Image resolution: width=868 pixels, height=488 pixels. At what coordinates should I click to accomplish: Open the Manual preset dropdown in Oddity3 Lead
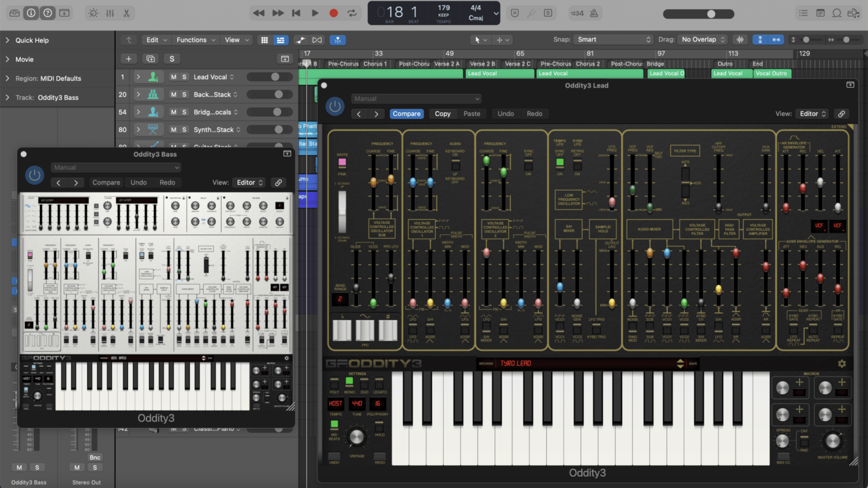(415, 98)
